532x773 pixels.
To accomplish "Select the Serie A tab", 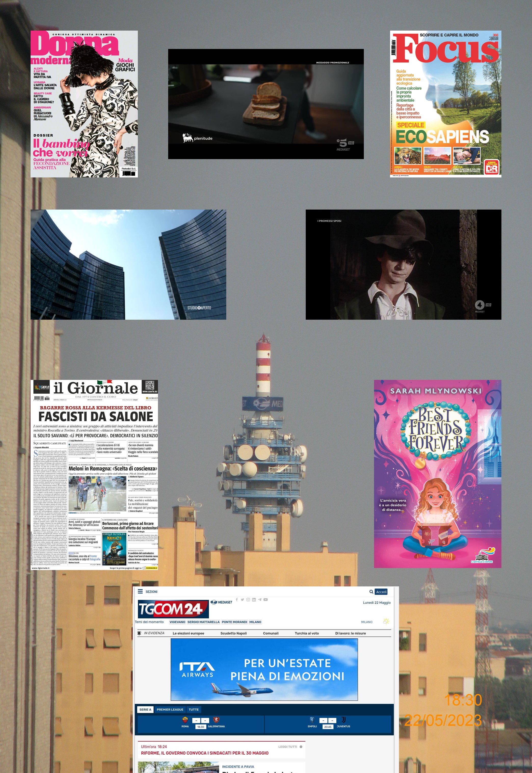I will (x=145, y=709).
